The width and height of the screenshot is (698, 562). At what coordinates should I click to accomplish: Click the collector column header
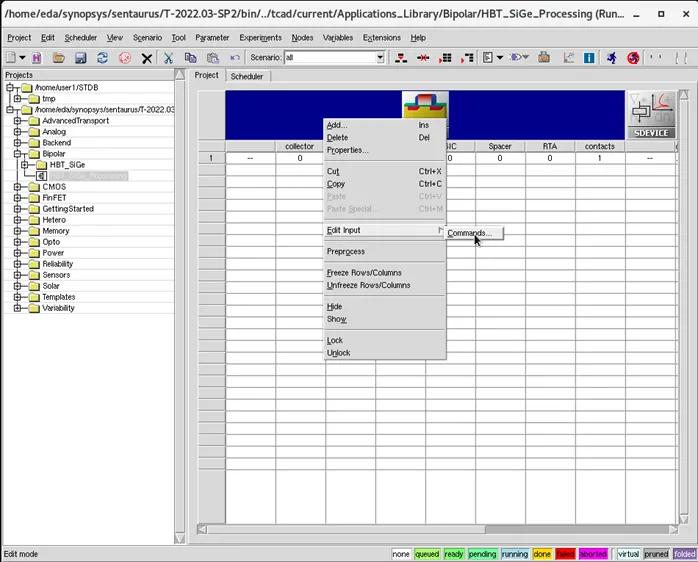(x=300, y=147)
